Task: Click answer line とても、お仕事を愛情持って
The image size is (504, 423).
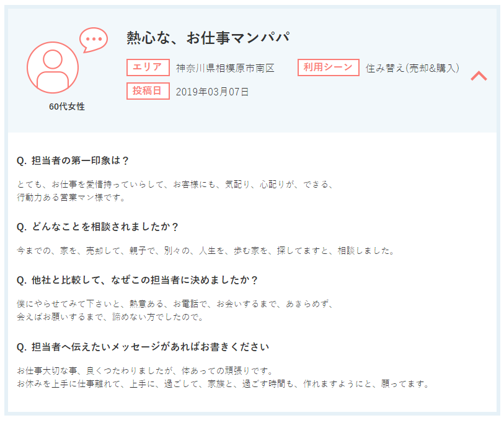Action: click(175, 185)
